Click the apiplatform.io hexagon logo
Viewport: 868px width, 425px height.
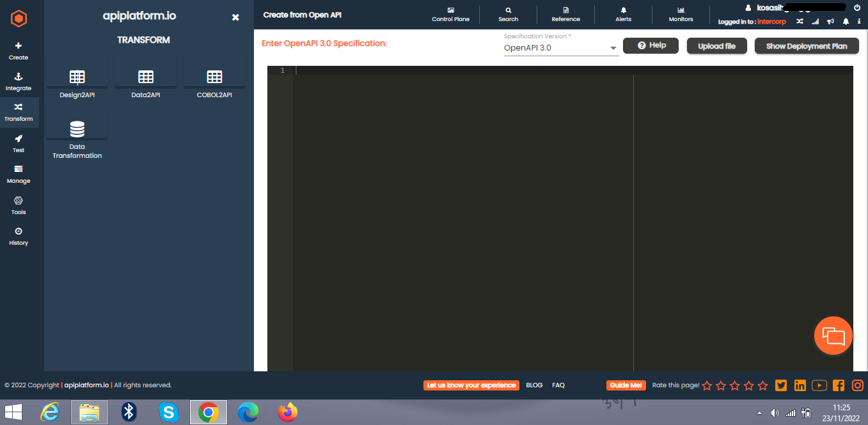click(19, 18)
